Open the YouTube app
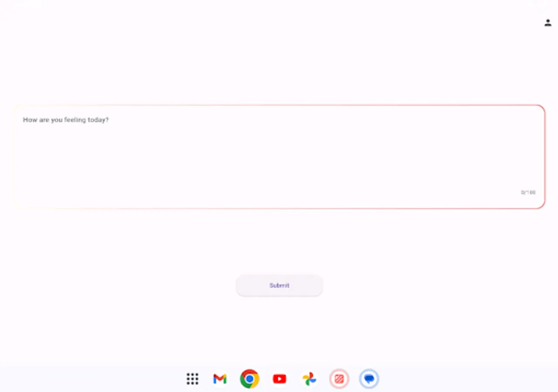The image size is (558, 392). click(x=279, y=379)
